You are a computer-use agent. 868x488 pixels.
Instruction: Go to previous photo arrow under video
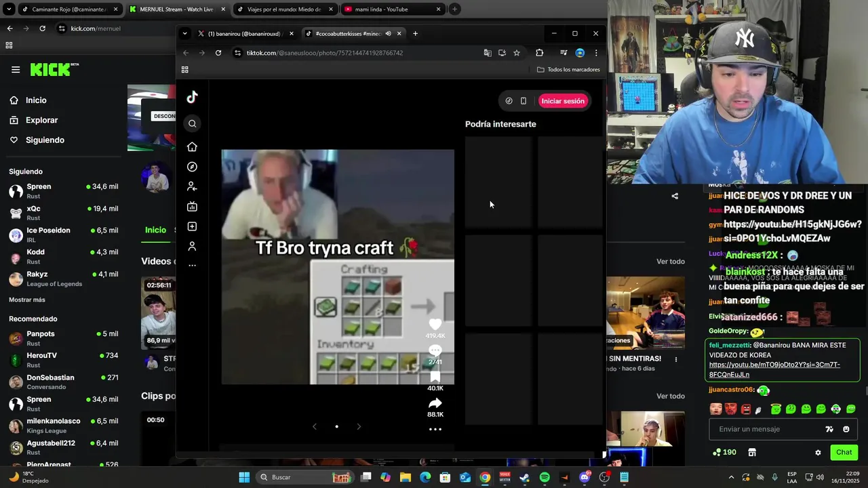click(315, 426)
